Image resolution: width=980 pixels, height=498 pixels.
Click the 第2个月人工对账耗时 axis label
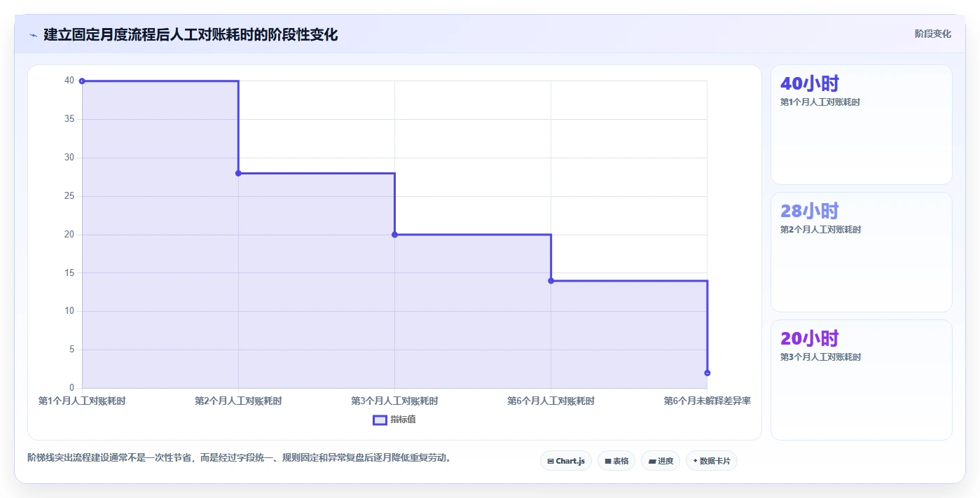click(238, 401)
